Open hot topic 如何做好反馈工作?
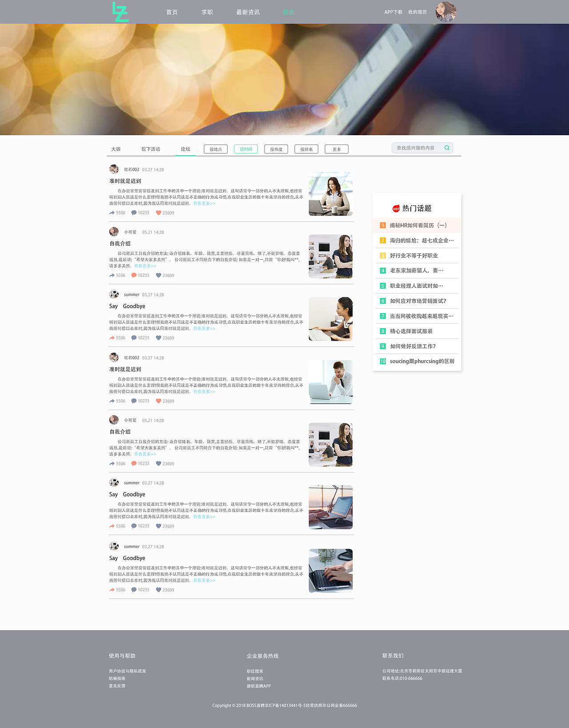Image resolution: width=569 pixels, height=728 pixels. (x=413, y=346)
